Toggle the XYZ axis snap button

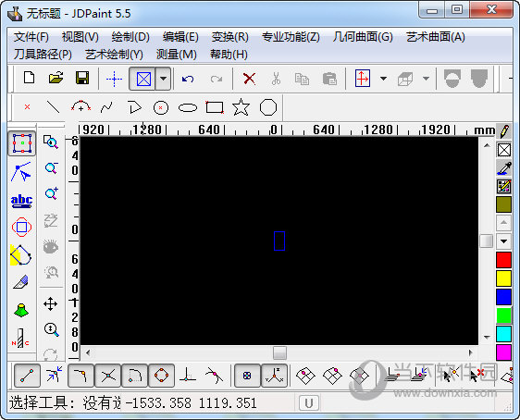(x=274, y=376)
